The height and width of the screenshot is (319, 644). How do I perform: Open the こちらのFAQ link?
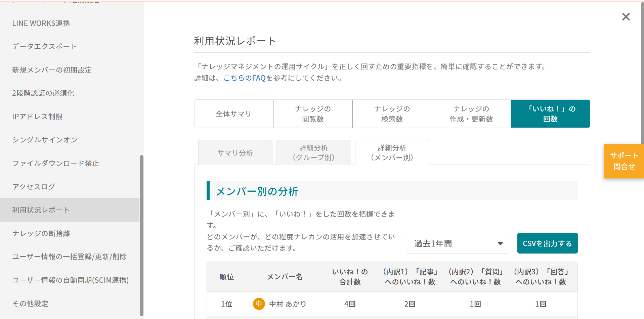coord(244,78)
